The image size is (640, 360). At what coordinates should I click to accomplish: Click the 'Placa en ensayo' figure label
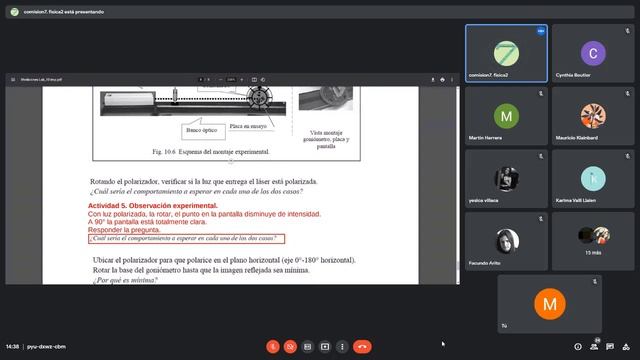tap(248, 126)
